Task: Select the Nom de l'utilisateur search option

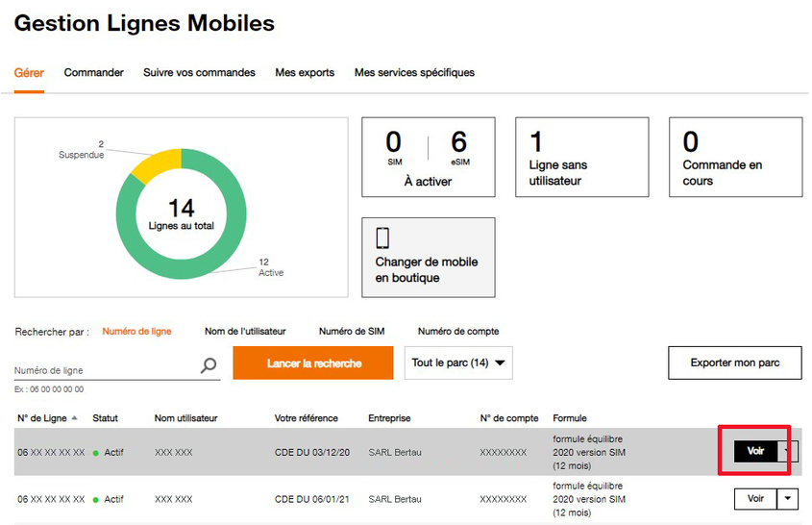Action: coord(245,332)
